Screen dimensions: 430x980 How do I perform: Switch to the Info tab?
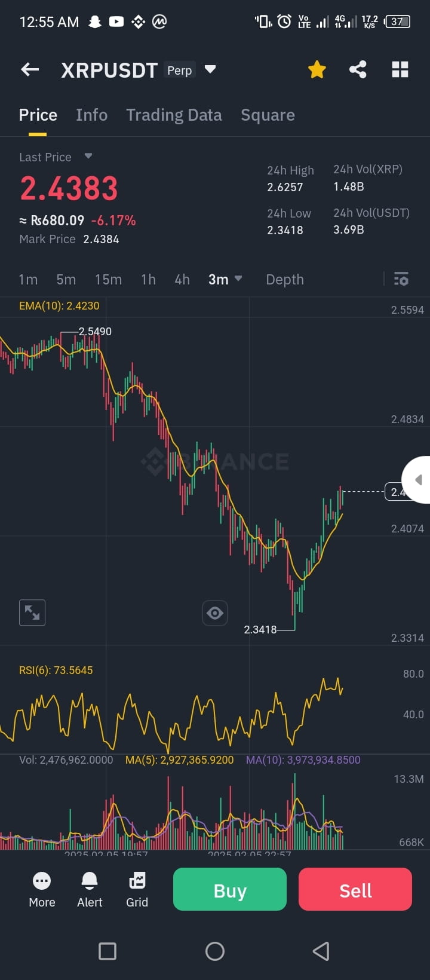click(x=92, y=115)
